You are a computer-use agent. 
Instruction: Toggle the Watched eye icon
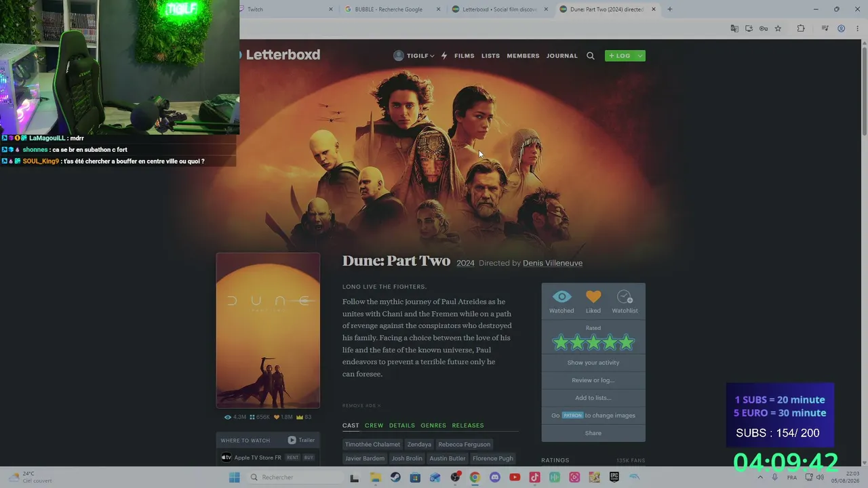[561, 297]
